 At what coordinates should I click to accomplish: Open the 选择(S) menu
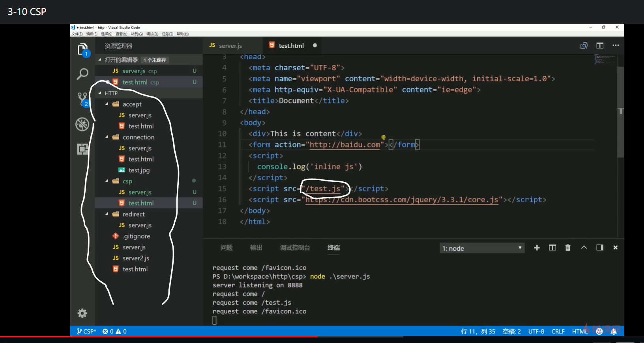click(107, 34)
